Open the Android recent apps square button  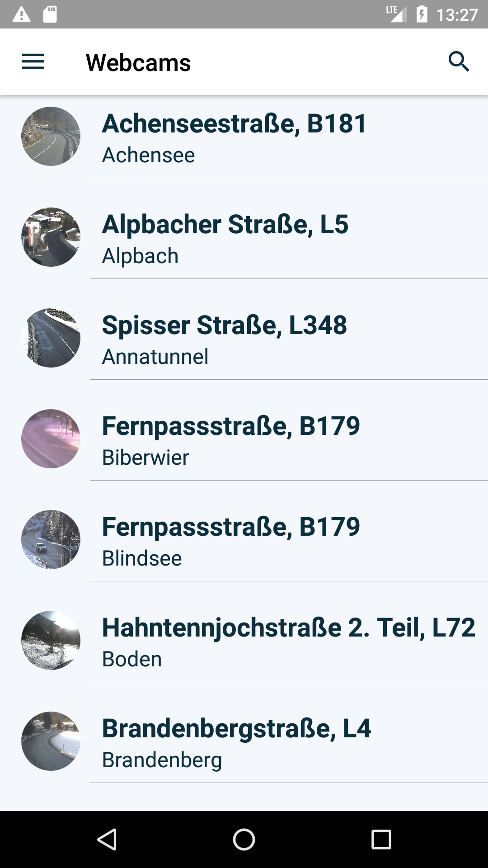[381, 840]
